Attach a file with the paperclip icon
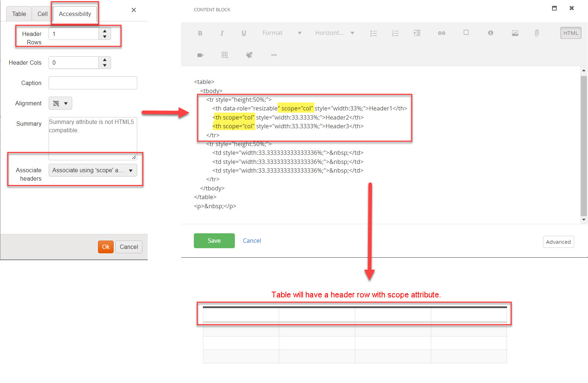 [x=536, y=33]
